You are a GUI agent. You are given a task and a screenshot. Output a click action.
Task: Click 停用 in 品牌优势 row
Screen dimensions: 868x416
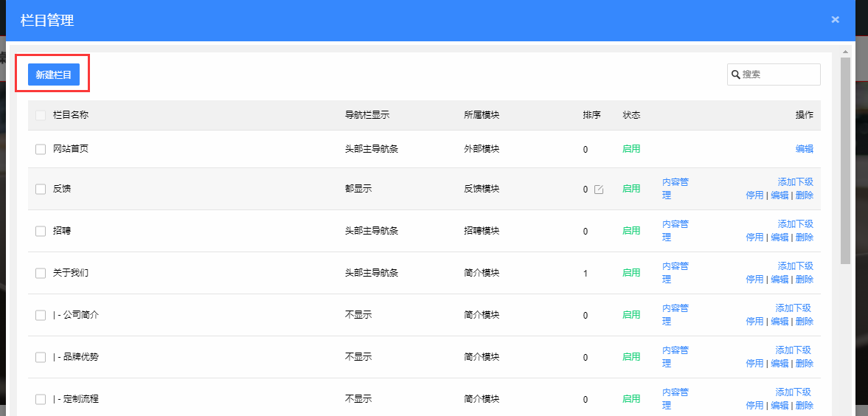(x=754, y=364)
